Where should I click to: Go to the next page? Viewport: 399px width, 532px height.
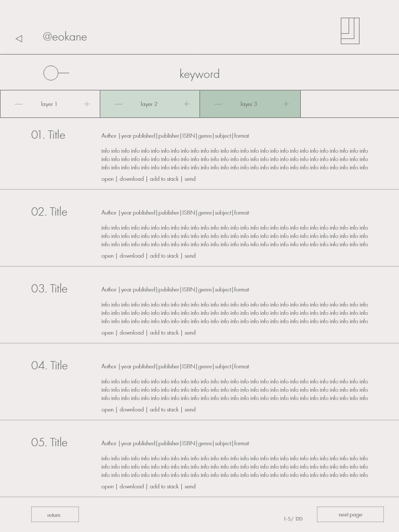tap(351, 515)
